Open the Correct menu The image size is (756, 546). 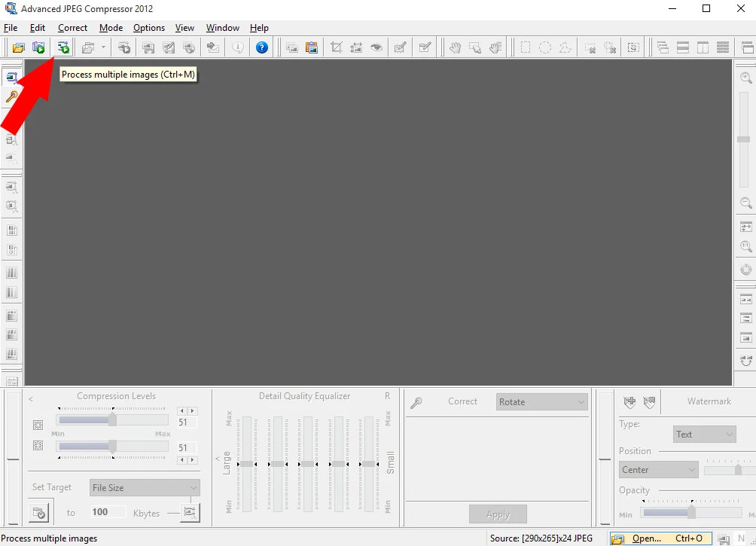[x=73, y=28]
